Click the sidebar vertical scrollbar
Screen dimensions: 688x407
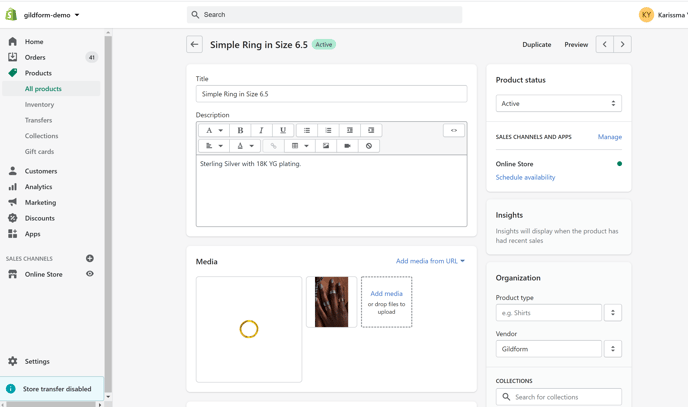click(x=108, y=215)
